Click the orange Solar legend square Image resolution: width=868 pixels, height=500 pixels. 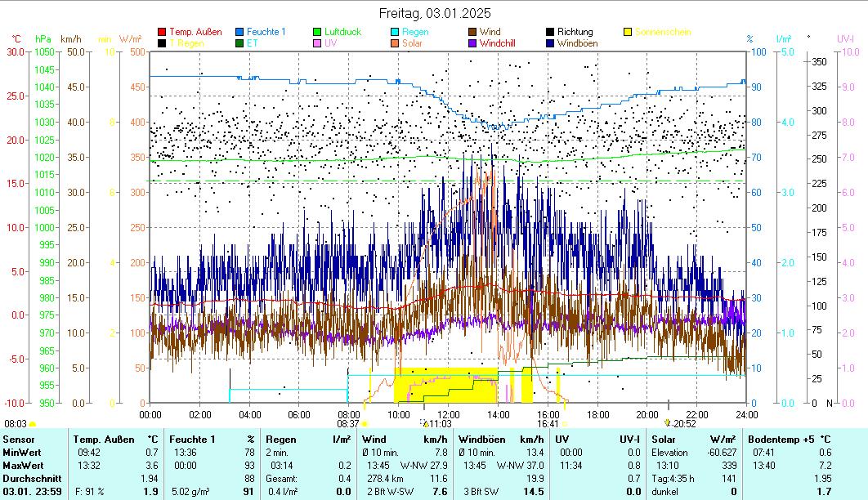(396, 42)
